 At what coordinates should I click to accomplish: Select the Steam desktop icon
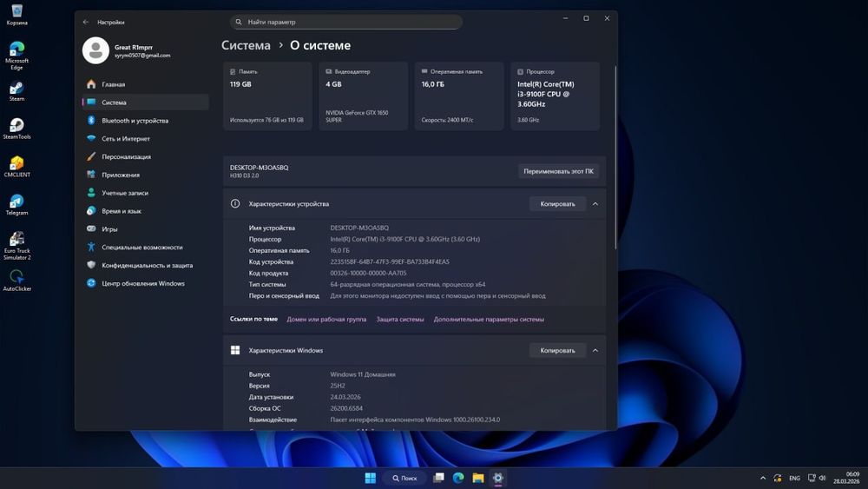pyautogui.click(x=16, y=91)
